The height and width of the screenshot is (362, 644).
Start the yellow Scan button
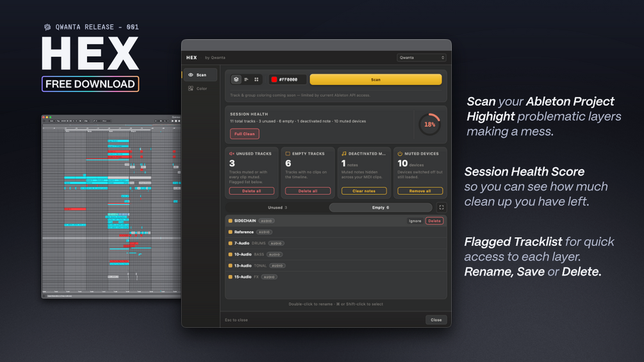[376, 79]
